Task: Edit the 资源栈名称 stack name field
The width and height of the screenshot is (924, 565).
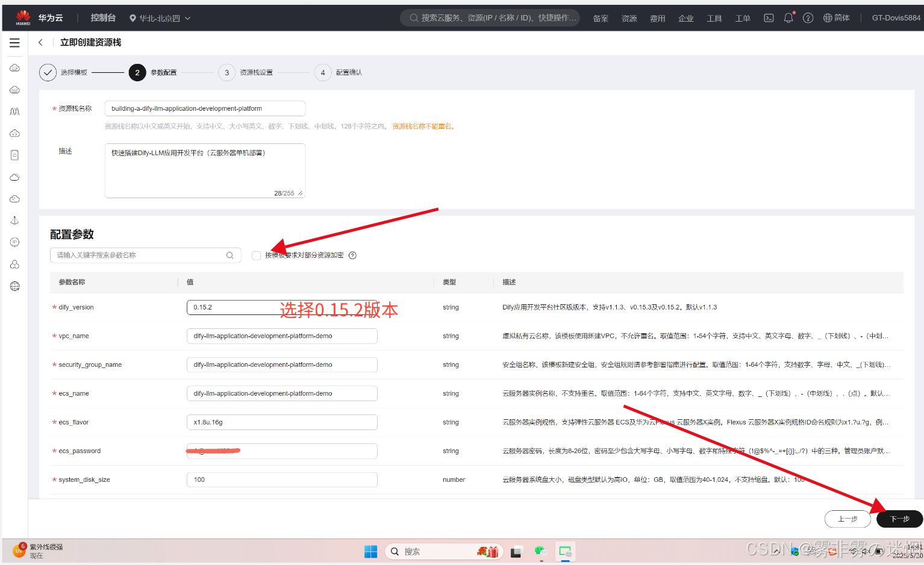Action: pos(205,108)
